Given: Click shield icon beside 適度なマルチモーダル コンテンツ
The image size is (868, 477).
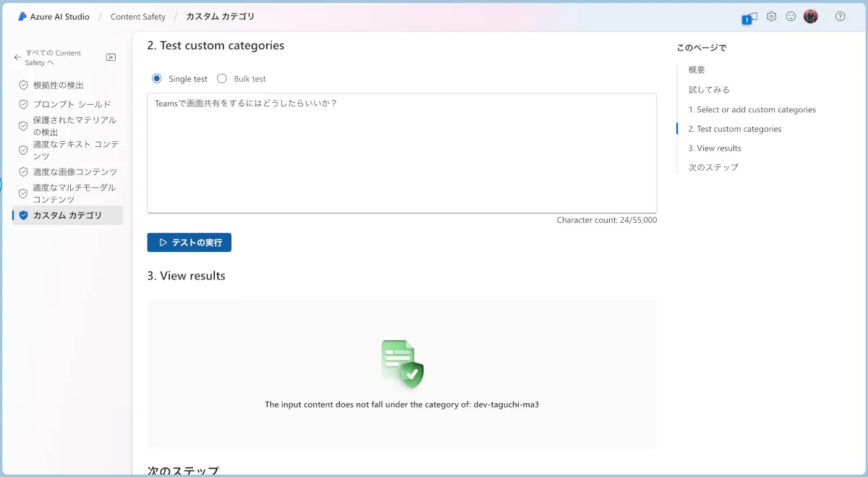Looking at the screenshot, I should pos(23,193).
